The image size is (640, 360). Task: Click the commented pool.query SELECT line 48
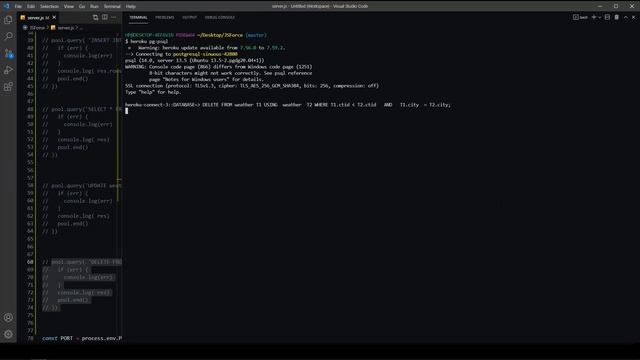pos(82,109)
